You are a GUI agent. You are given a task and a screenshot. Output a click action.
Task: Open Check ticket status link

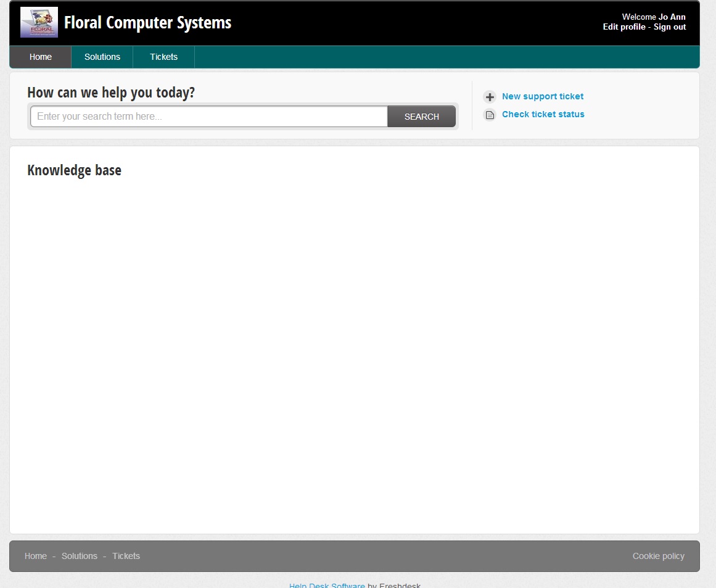543,114
